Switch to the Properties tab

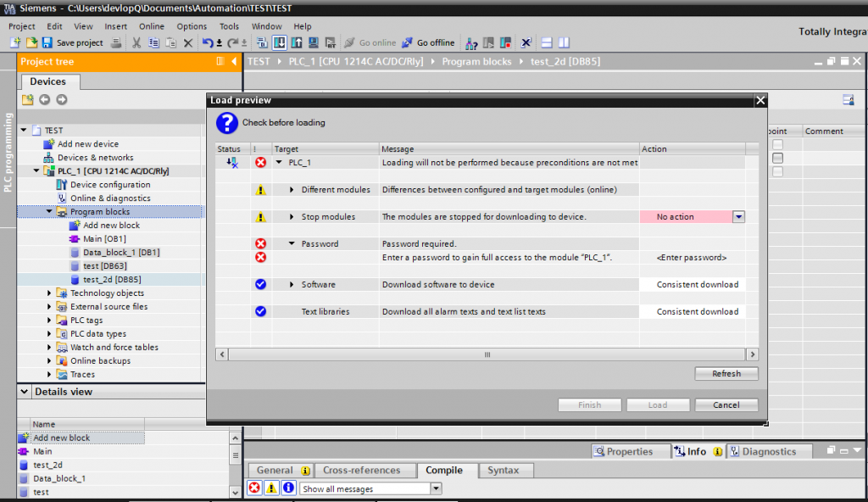(630, 452)
